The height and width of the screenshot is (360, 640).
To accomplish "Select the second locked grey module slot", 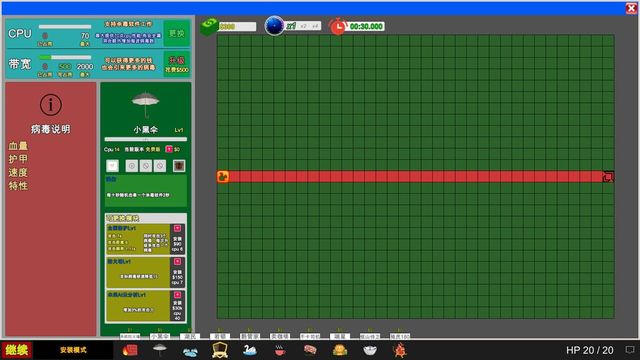I will point(146,166).
